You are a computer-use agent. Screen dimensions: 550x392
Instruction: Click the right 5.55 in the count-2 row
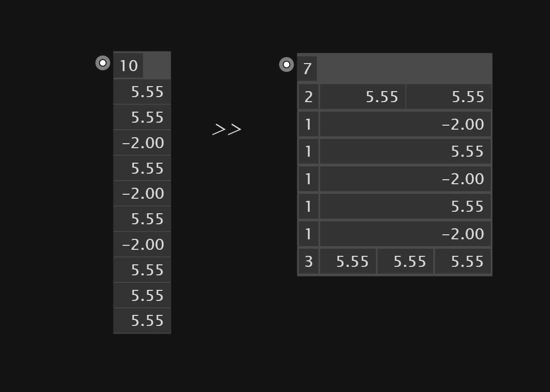448,97
